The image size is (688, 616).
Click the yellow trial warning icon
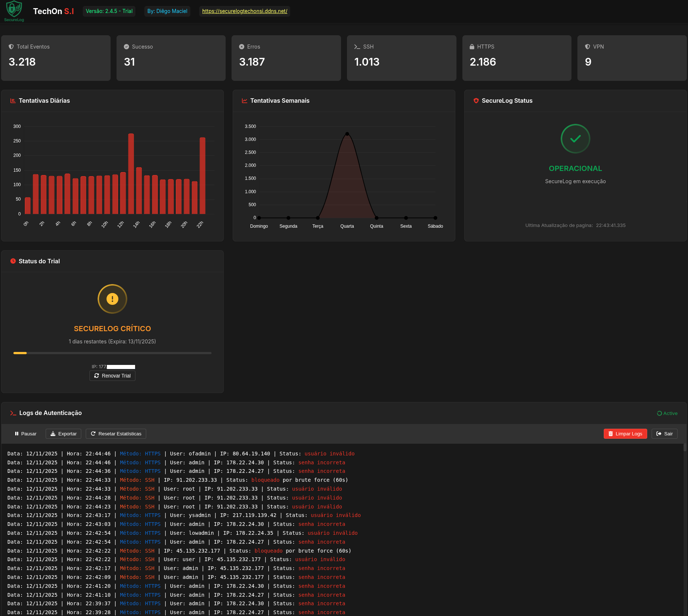click(x=112, y=299)
